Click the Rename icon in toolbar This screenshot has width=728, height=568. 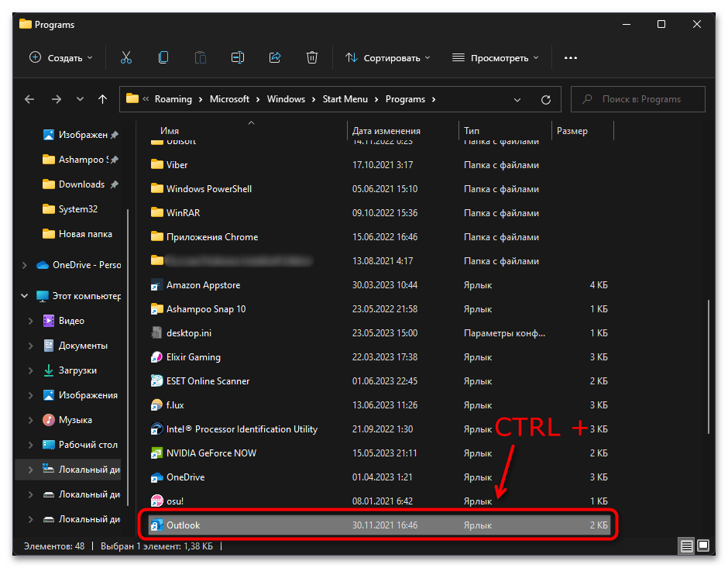click(238, 57)
